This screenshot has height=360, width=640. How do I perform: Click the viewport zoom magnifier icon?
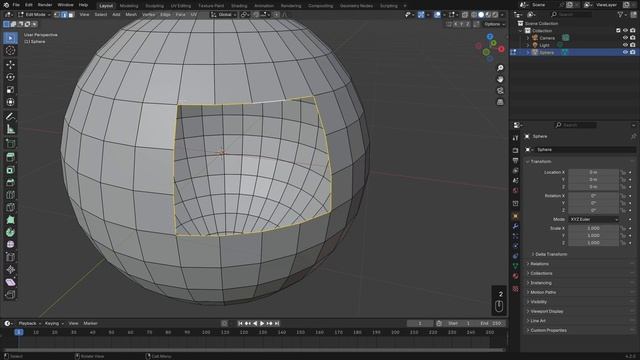tap(500, 68)
